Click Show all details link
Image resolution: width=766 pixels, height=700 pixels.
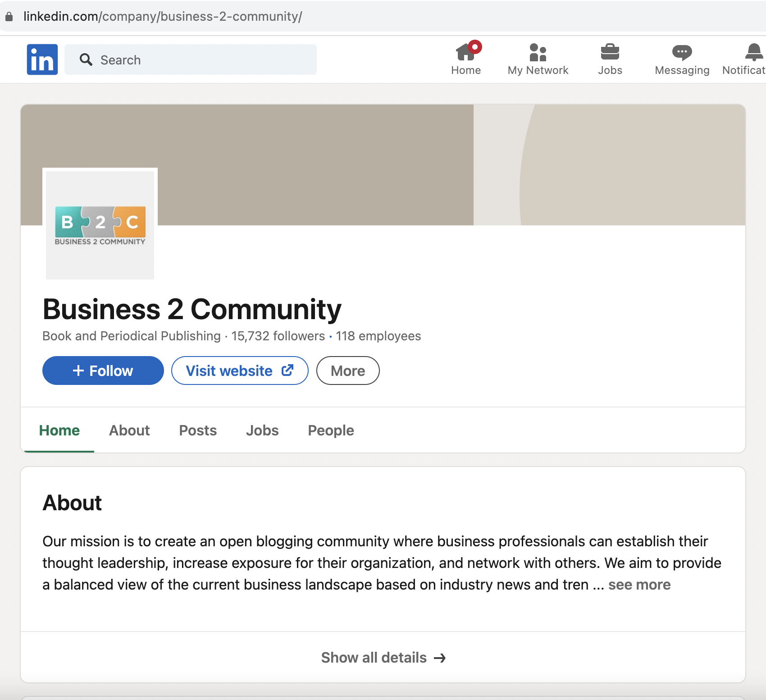tap(383, 658)
